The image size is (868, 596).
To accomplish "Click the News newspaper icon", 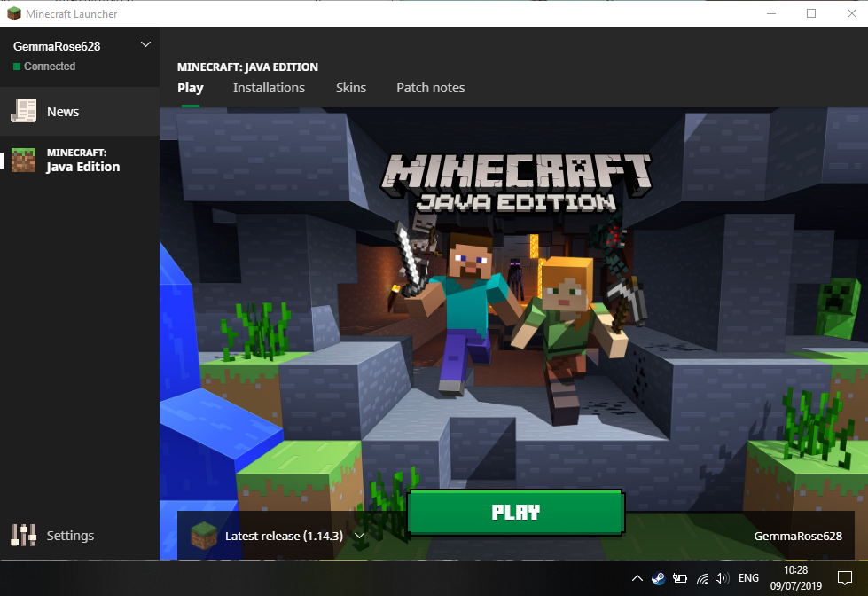I will (x=24, y=112).
